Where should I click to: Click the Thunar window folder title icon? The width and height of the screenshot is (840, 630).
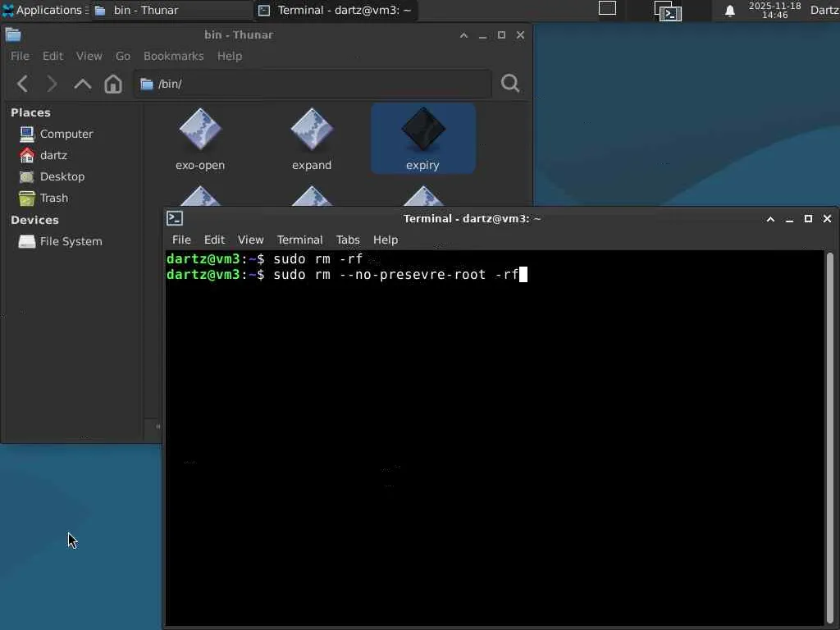[13, 34]
